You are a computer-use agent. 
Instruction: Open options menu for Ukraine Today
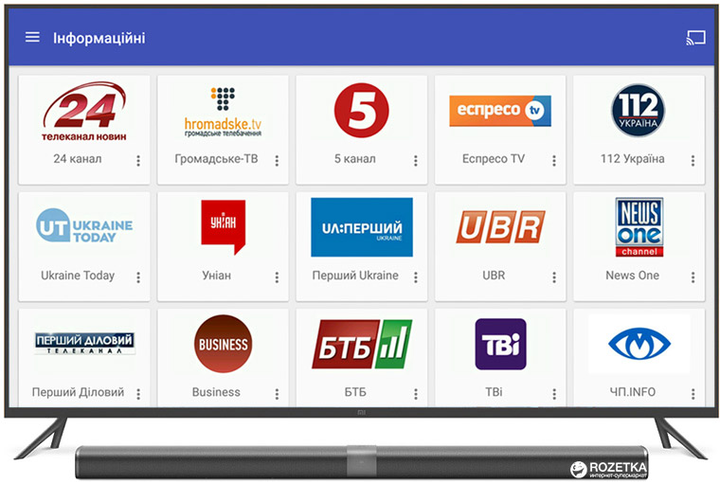click(x=138, y=277)
